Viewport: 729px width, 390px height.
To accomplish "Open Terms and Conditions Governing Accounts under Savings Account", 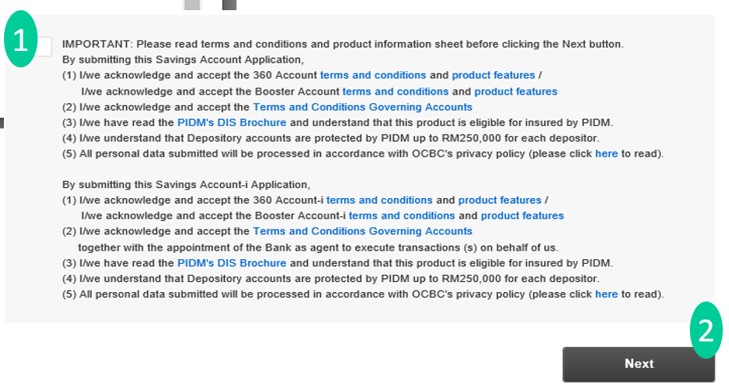I will point(362,107).
